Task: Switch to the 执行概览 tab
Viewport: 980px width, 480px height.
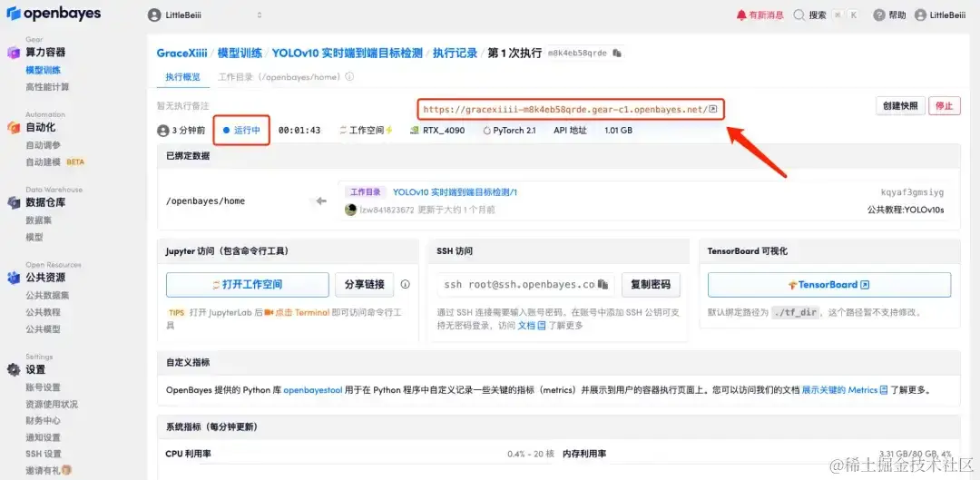Action: click(182, 77)
